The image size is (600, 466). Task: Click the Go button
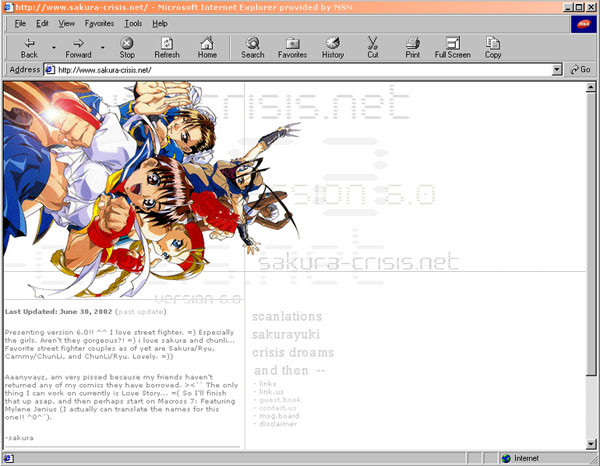(x=580, y=70)
